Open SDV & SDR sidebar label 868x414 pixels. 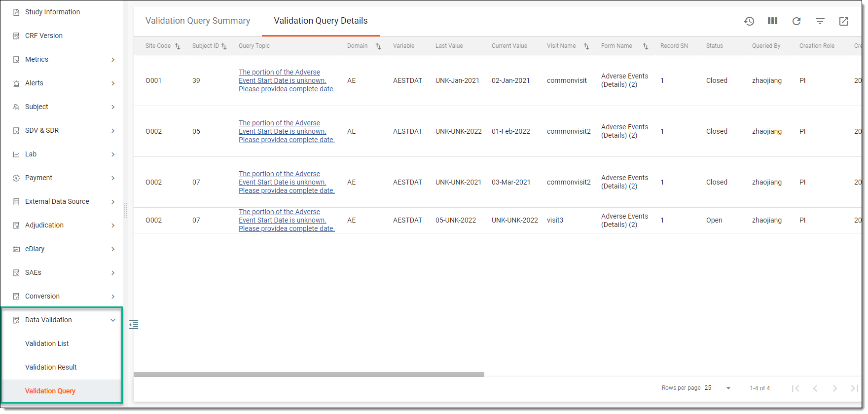(x=42, y=130)
